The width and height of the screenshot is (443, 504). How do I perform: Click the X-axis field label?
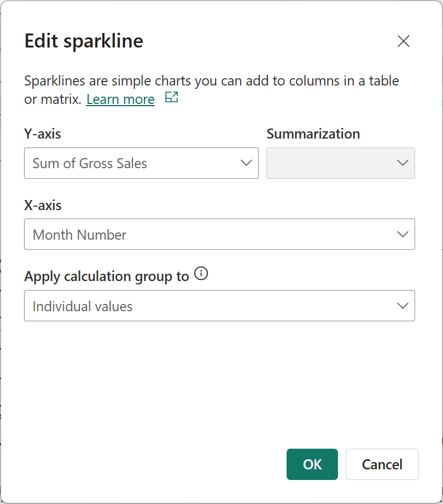[42, 205]
